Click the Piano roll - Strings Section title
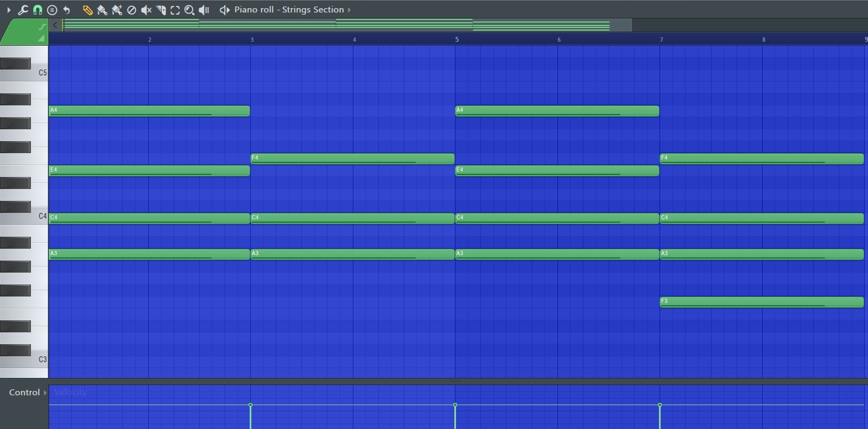 [289, 10]
